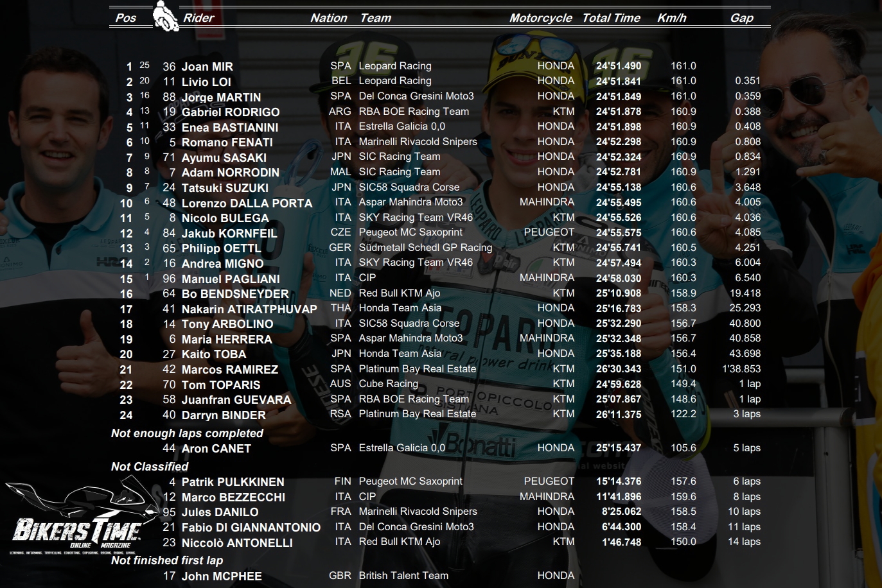This screenshot has width=882, height=588.
Task: Select rider name Maria HERRERA
Action: 227,340
